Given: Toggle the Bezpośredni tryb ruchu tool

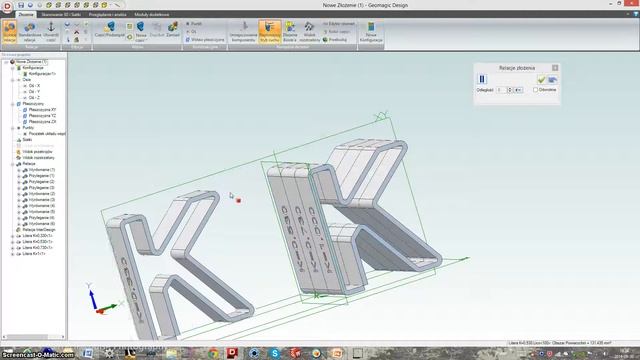Looking at the screenshot, I should tap(270, 31).
